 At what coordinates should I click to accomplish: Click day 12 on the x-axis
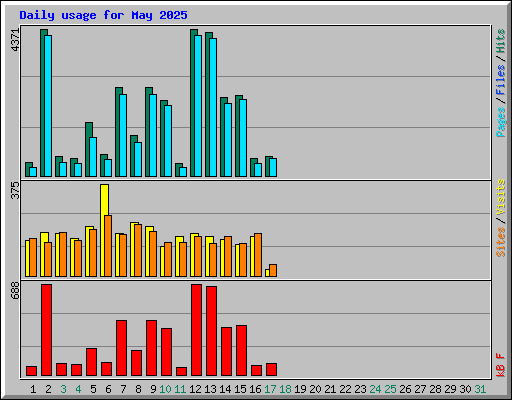195,389
